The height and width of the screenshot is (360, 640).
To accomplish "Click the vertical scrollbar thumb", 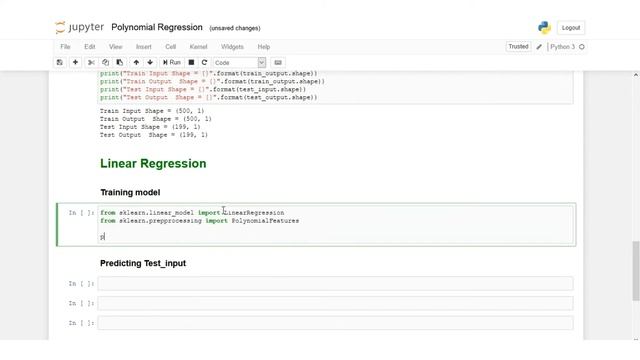I will (636, 271).
